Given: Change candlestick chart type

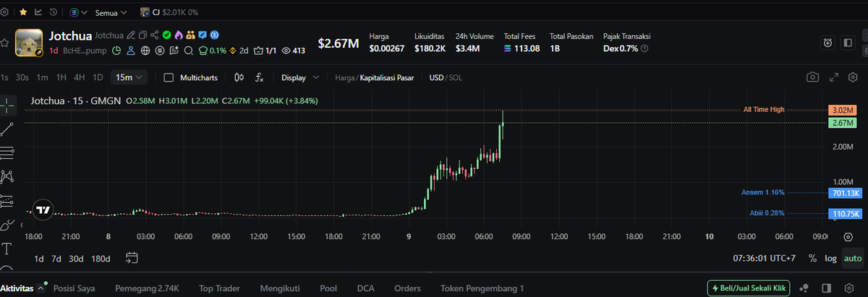Looking at the screenshot, I should click(240, 77).
